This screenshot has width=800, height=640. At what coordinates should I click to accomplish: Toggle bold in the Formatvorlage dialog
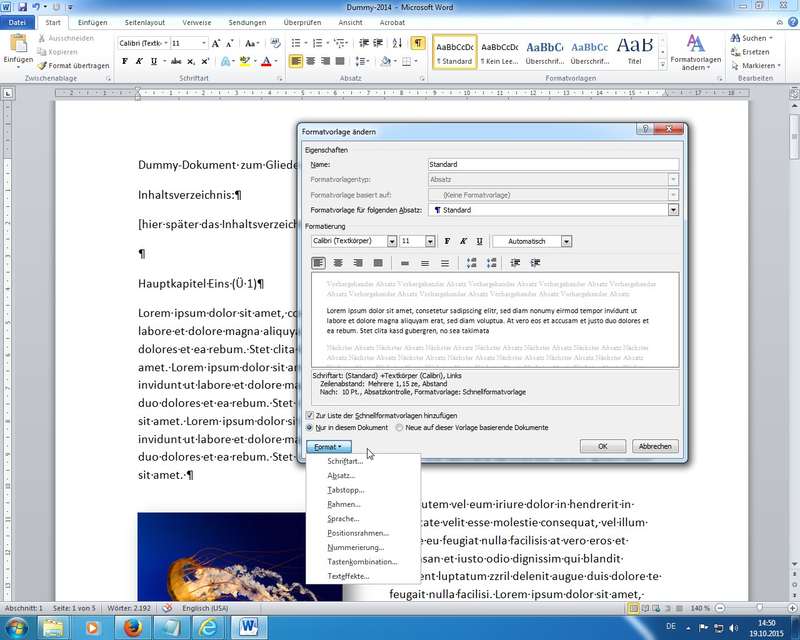[447, 241]
